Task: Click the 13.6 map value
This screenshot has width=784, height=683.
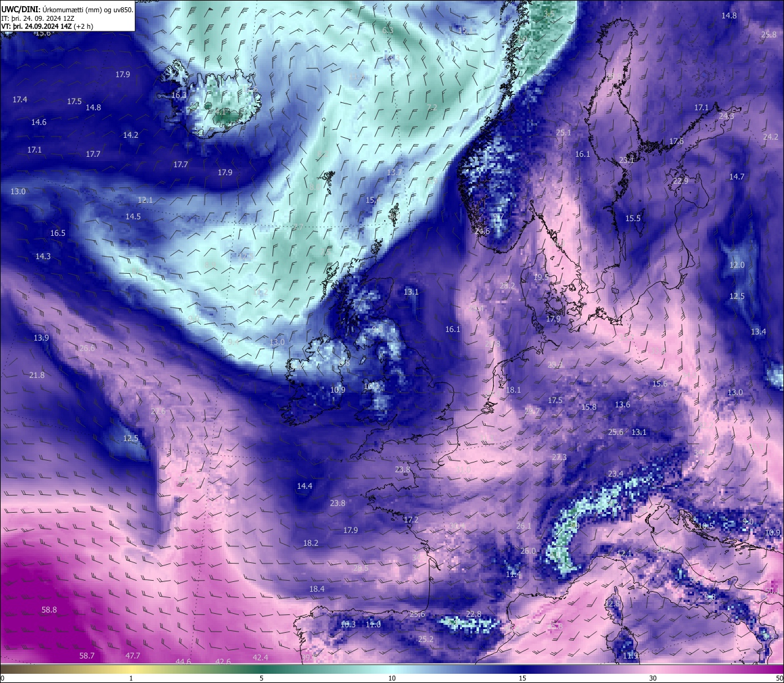Action: 622,404
